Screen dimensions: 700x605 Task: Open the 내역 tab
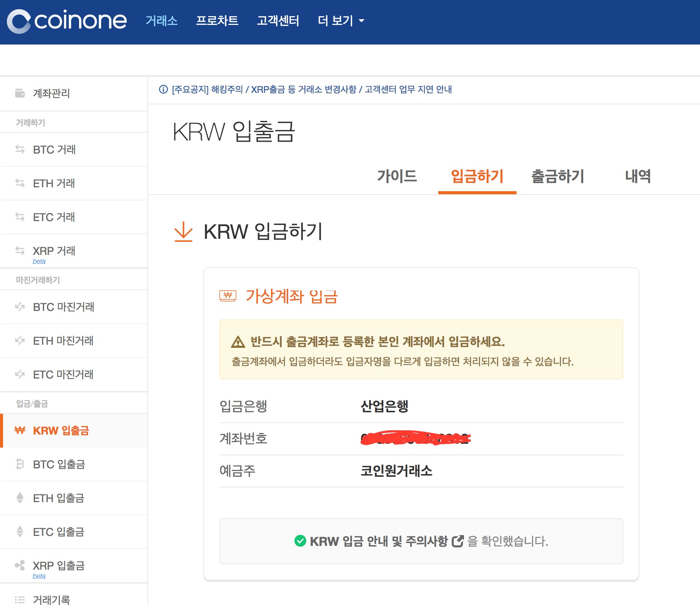click(x=637, y=177)
